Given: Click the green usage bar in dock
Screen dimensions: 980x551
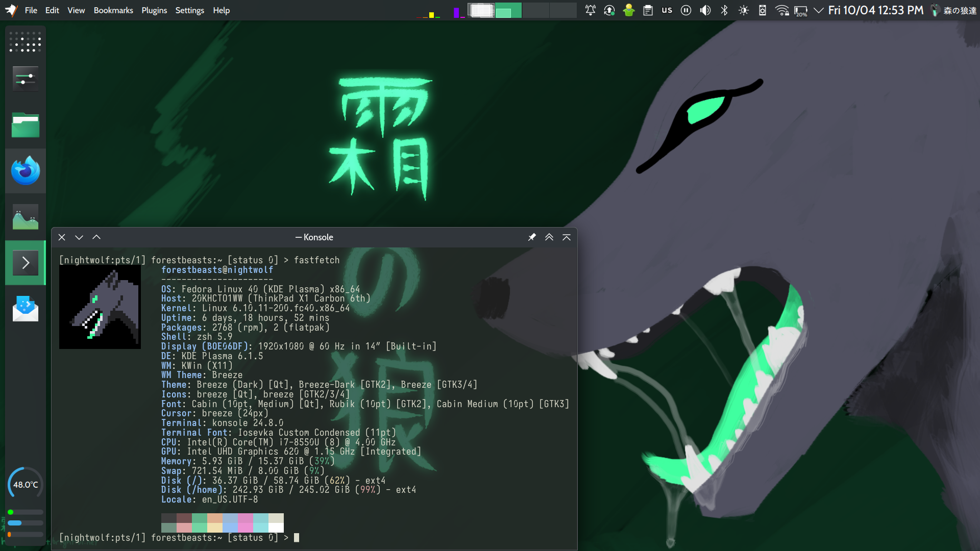Looking at the screenshot, I should pos(25,512).
